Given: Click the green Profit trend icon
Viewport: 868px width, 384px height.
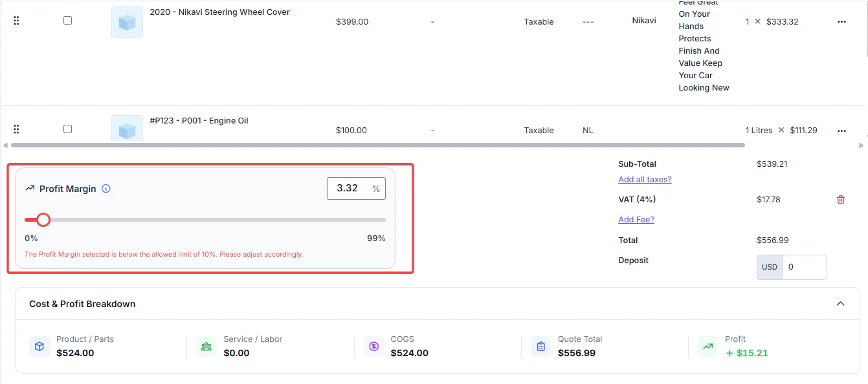Looking at the screenshot, I should (x=708, y=347).
